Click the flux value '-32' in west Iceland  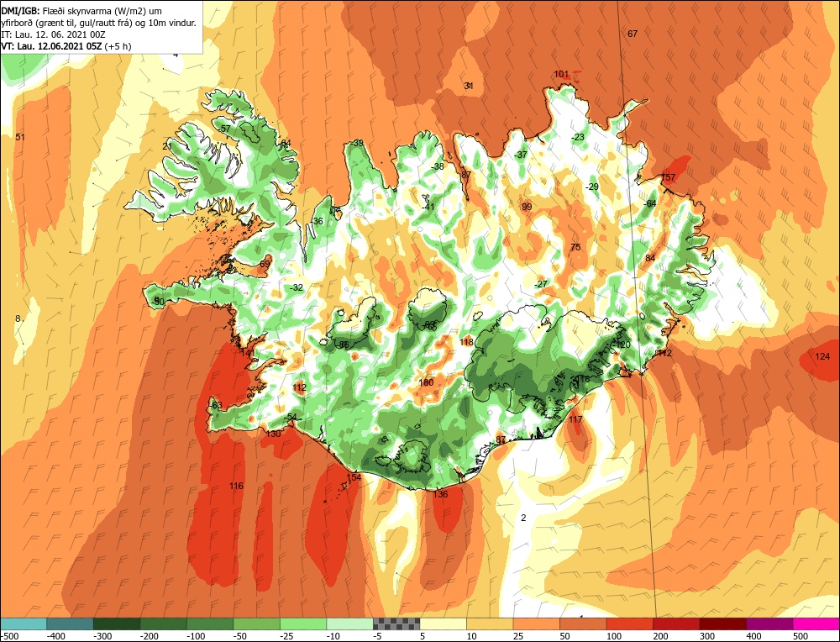point(297,287)
